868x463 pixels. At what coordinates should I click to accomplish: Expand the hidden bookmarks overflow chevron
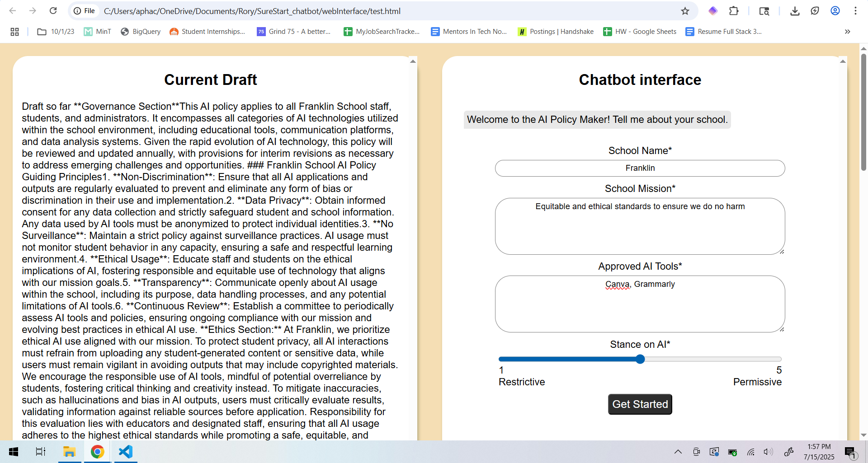847,32
